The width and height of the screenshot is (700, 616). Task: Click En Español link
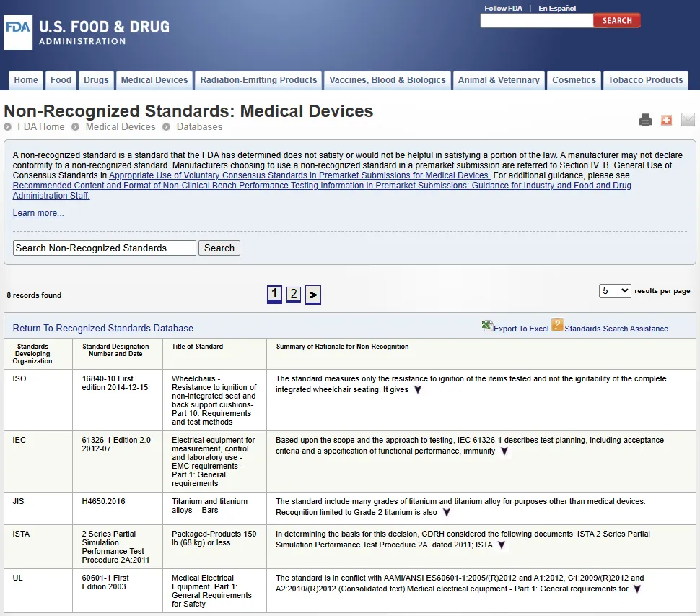pyautogui.click(x=557, y=8)
